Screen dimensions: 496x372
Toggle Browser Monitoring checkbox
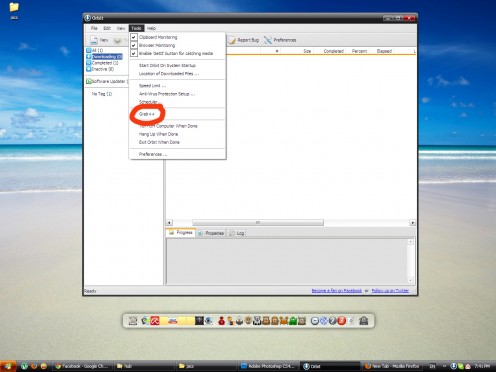134,45
